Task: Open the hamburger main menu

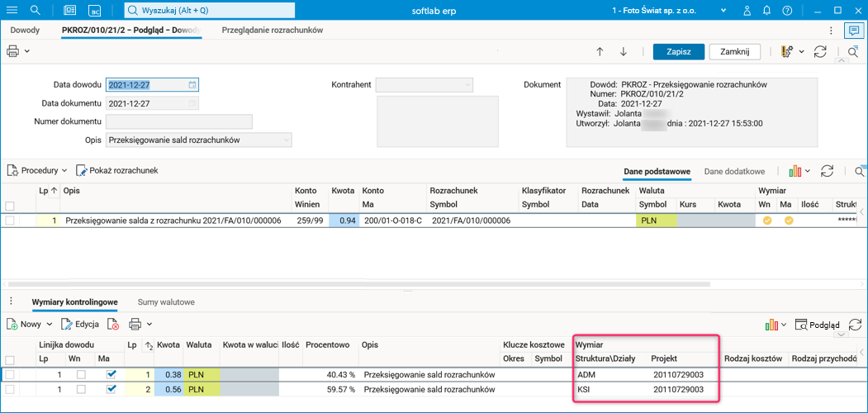Action: pos(12,10)
